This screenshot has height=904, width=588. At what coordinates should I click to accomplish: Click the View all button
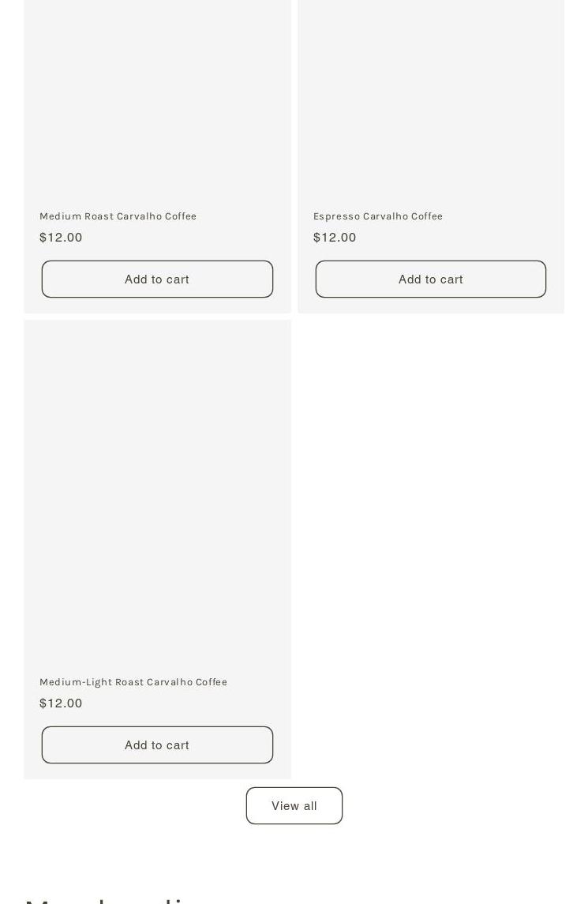point(294,805)
